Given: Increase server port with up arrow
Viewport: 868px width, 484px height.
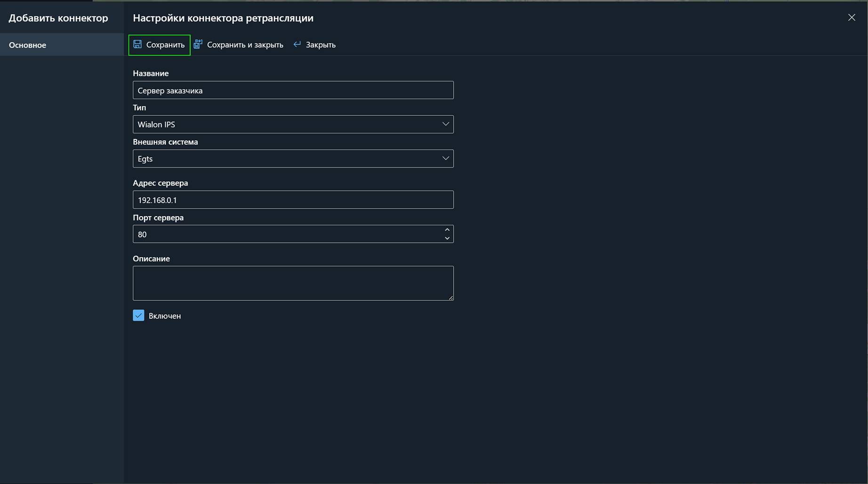Looking at the screenshot, I should [447, 230].
